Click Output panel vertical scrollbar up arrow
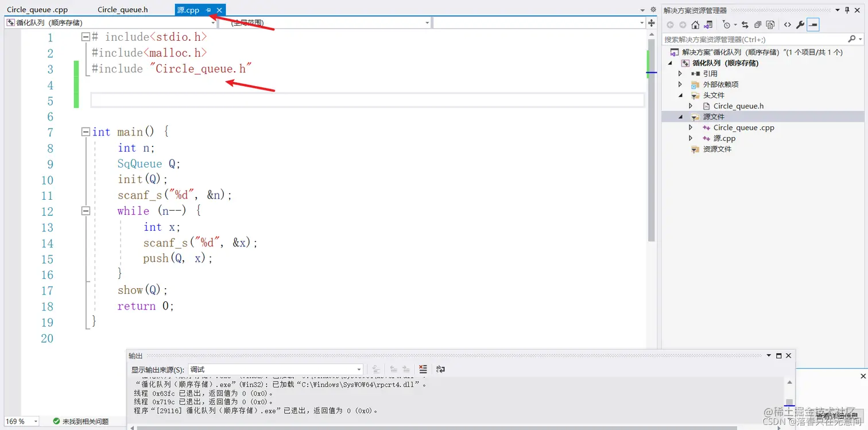Screen dimensions: 868x430 click(x=789, y=382)
